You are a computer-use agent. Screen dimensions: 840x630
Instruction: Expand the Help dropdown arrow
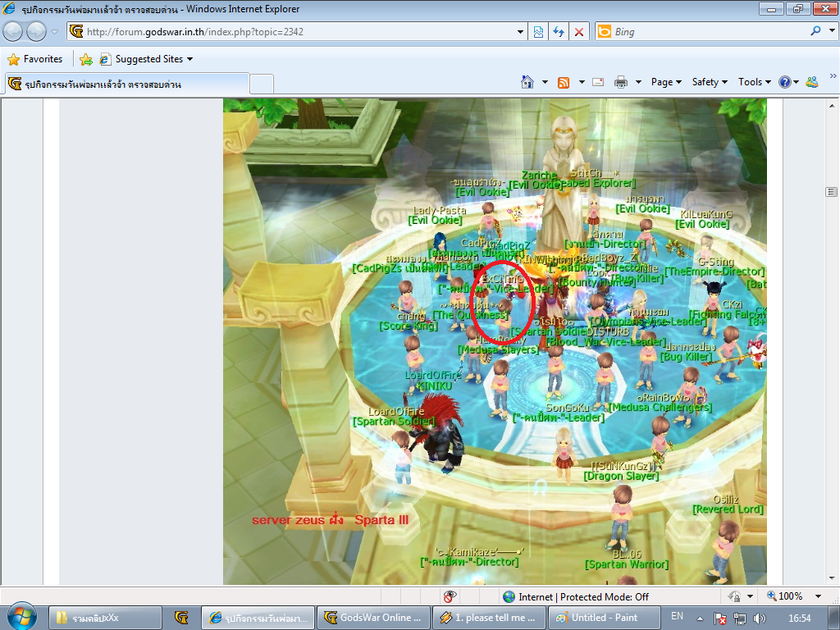(x=796, y=83)
